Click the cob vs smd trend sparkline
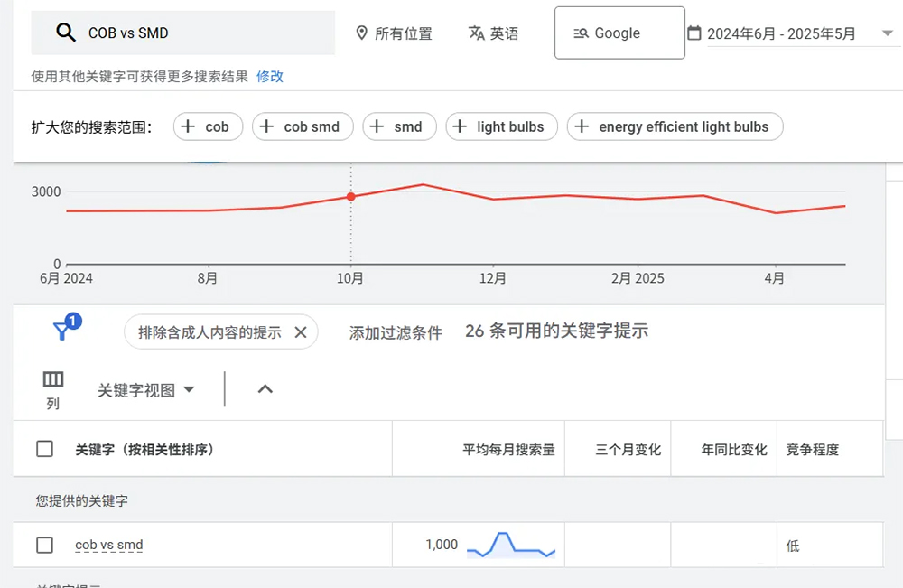Screen dimensions: 903x588 (x=511, y=545)
